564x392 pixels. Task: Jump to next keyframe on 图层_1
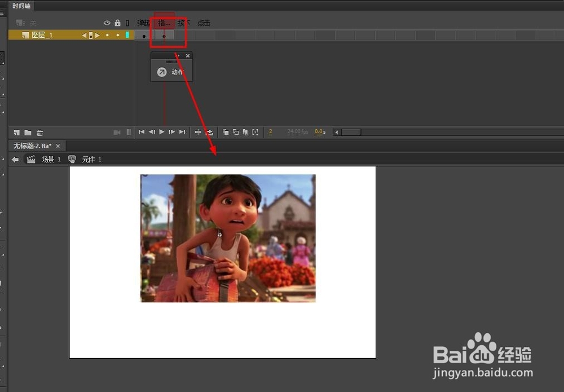[98, 35]
